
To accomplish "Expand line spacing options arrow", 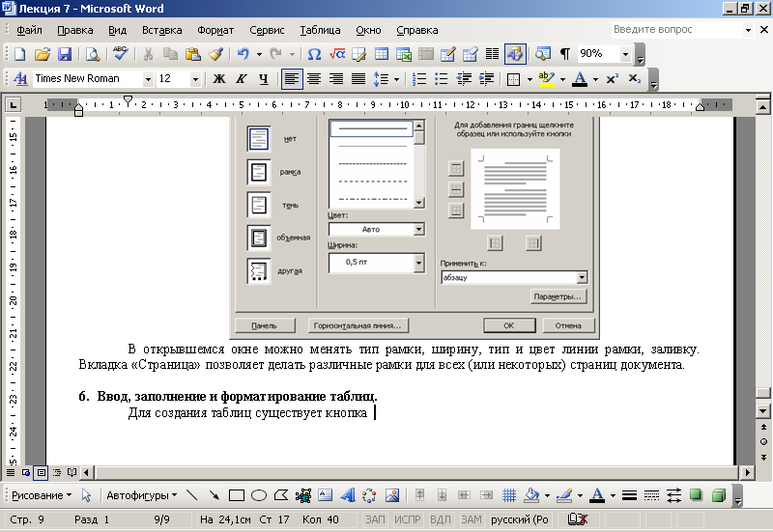I will click(396, 79).
